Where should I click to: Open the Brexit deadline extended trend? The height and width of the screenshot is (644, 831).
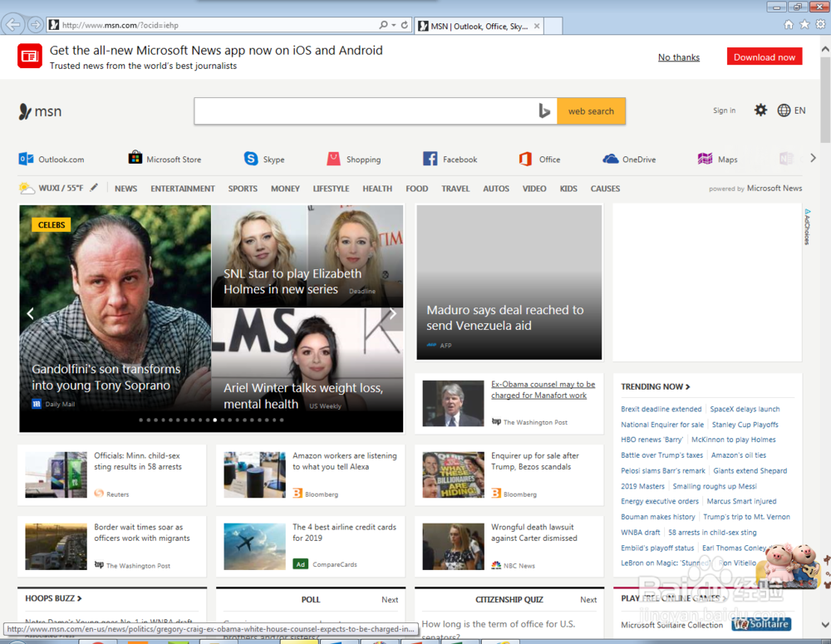[661, 409]
